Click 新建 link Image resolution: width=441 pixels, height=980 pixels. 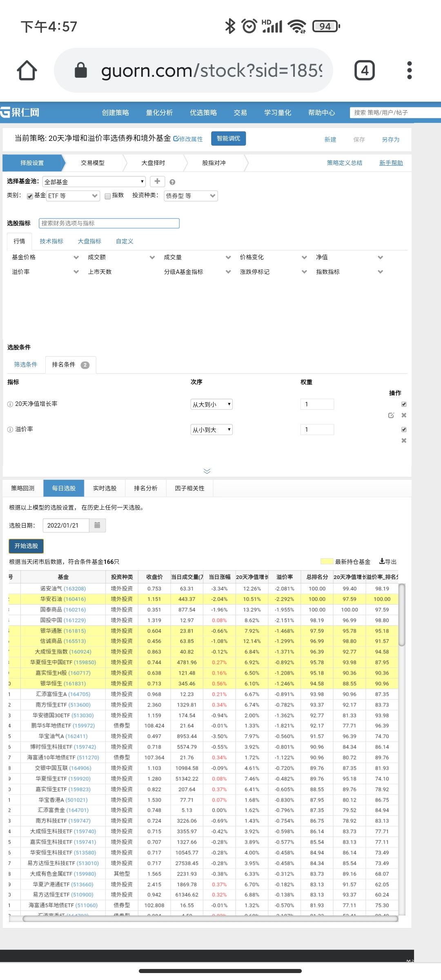coord(330,140)
